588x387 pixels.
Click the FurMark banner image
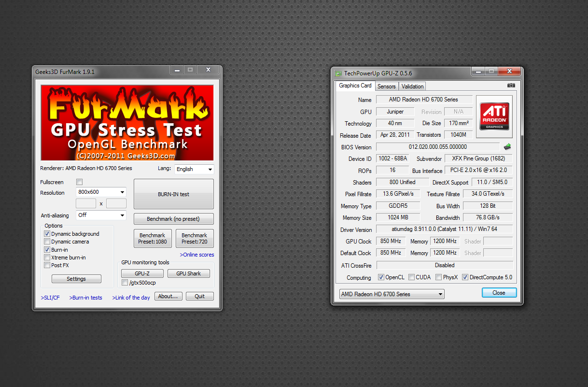tap(127, 123)
